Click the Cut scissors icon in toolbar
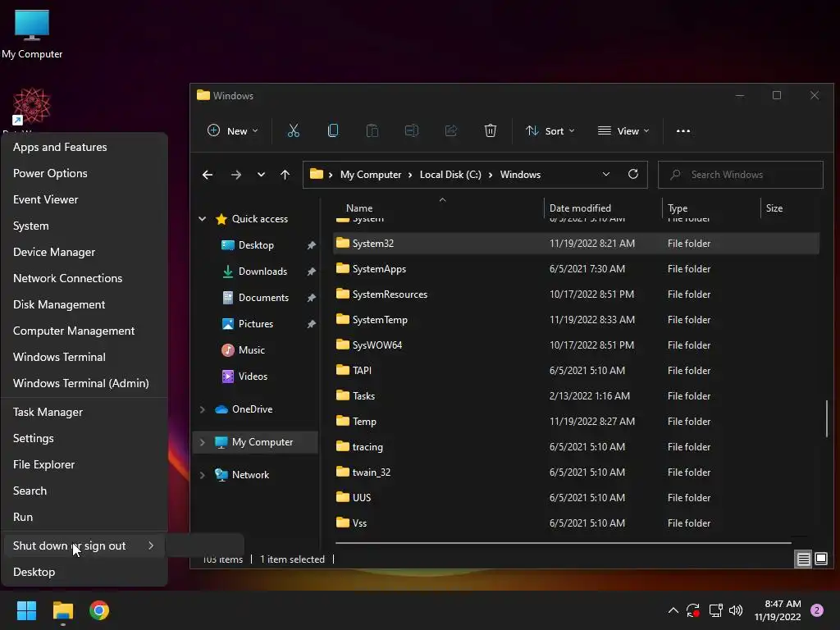The height and width of the screenshot is (630, 840). [x=294, y=130]
